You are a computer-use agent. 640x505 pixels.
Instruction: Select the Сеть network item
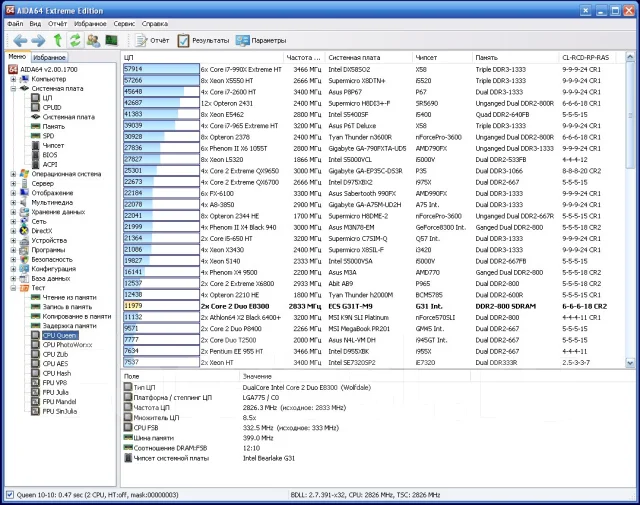tap(39, 221)
